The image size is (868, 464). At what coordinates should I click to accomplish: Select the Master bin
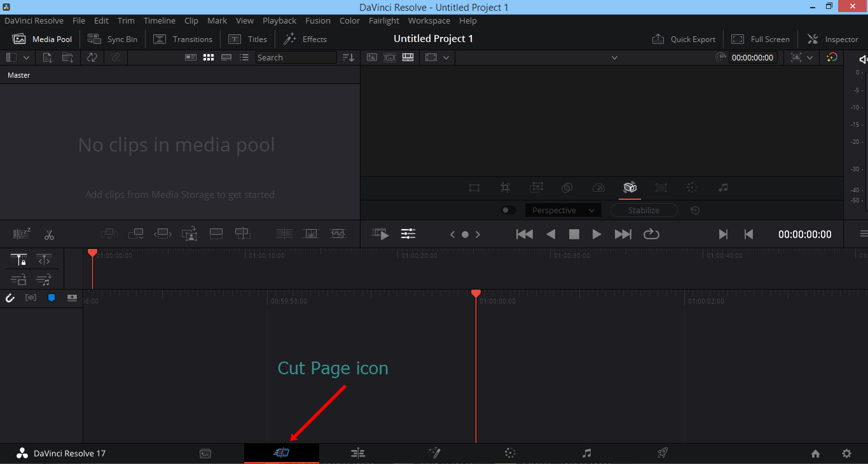coord(19,75)
